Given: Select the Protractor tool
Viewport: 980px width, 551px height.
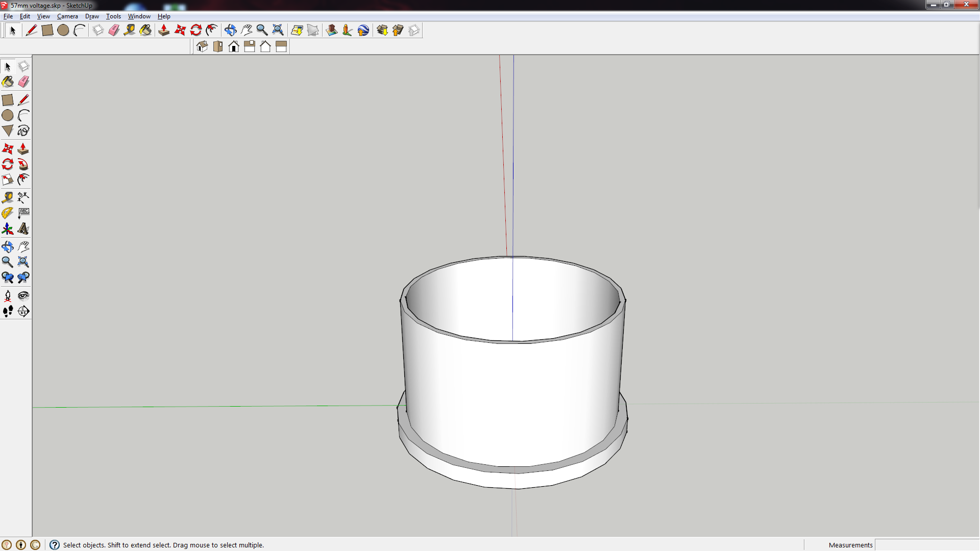Looking at the screenshot, I should pos(8,213).
